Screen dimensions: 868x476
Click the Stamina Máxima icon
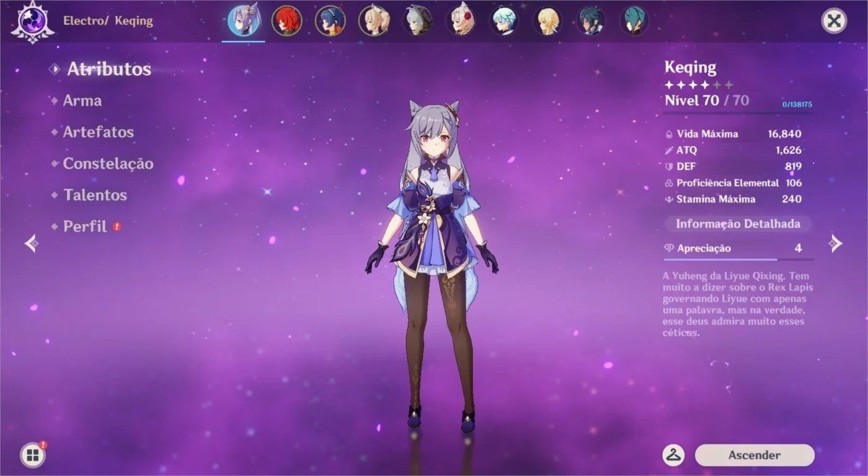point(669,199)
